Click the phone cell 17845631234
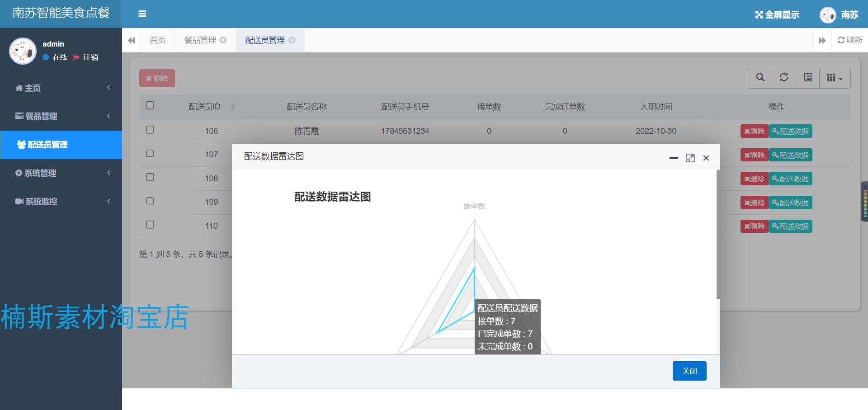Screen dimensions: 868x410 pyautogui.click(x=405, y=131)
